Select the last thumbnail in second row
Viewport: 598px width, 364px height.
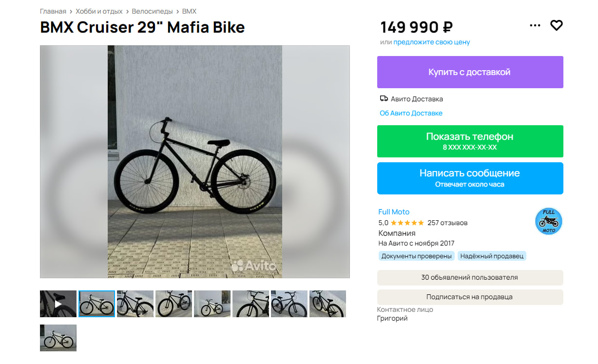(58, 338)
